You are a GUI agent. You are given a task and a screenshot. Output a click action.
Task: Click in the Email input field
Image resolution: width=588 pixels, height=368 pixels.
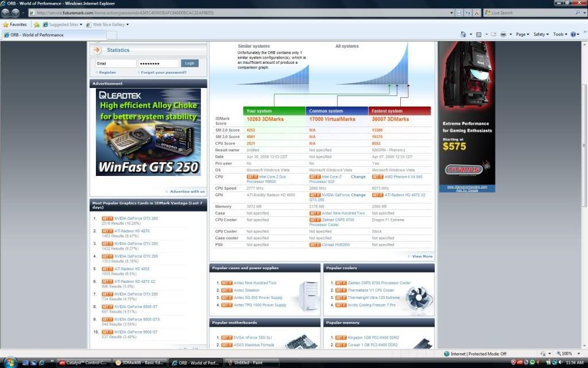115,63
